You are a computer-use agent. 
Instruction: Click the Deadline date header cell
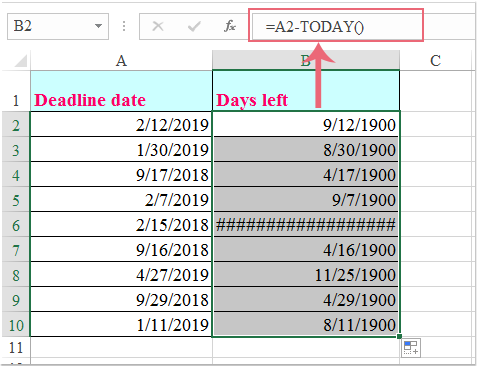pos(121,91)
